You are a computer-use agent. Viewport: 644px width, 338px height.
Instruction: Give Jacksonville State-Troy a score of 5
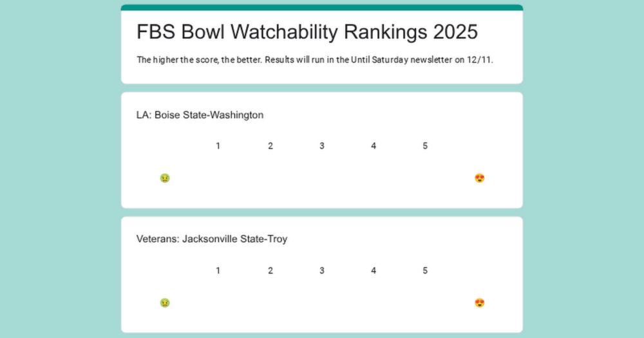pyautogui.click(x=425, y=270)
